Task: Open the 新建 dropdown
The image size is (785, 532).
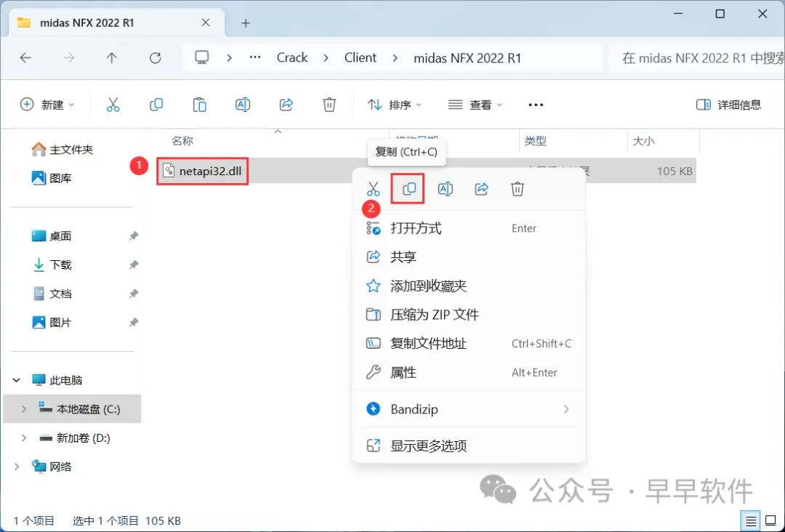Action: click(47, 105)
